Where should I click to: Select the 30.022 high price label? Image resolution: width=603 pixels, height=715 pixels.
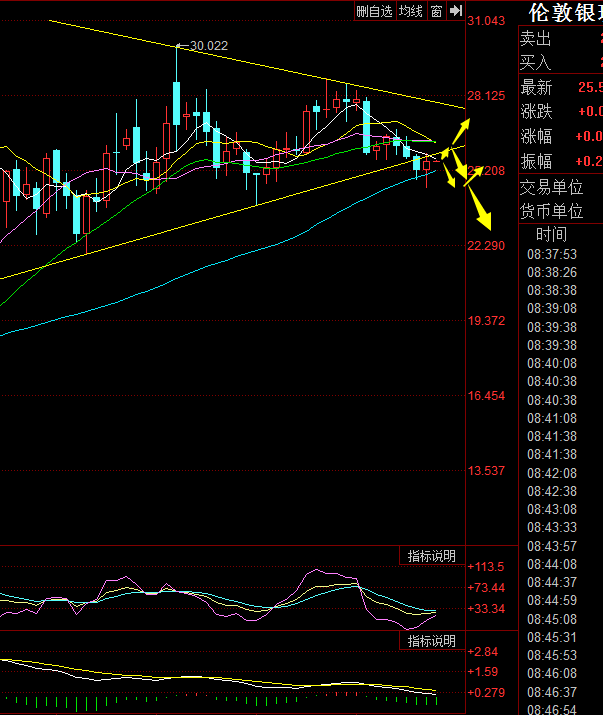point(208,46)
